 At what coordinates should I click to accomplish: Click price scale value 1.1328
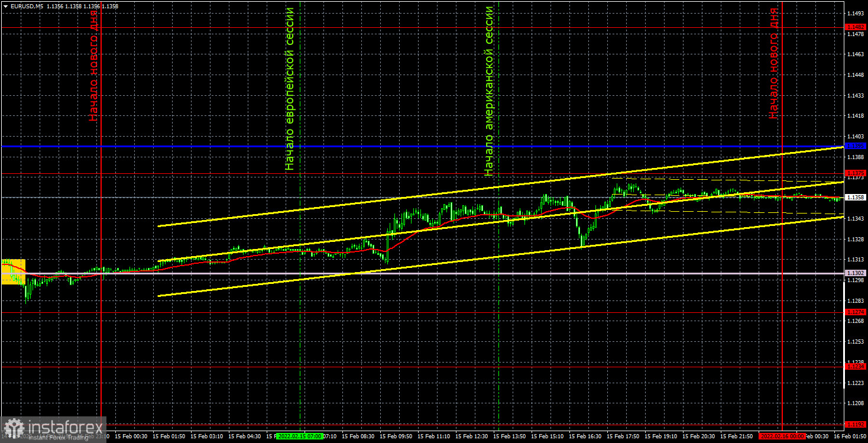tap(856, 239)
